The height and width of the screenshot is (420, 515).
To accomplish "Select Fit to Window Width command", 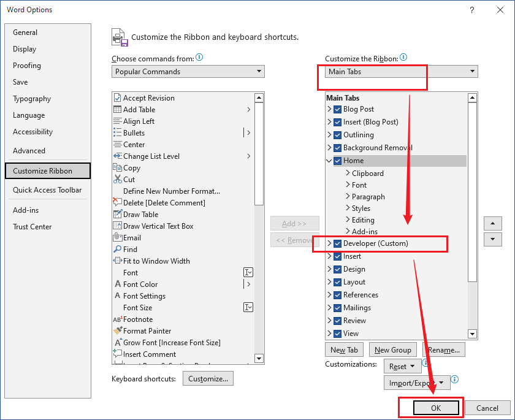I will click(183, 261).
